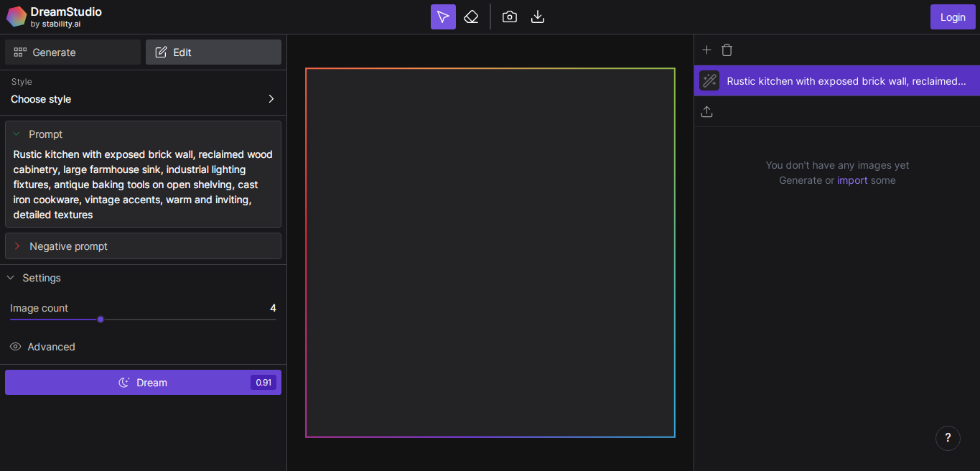Click the import link in the right panel
The height and width of the screenshot is (471, 980).
tap(852, 180)
